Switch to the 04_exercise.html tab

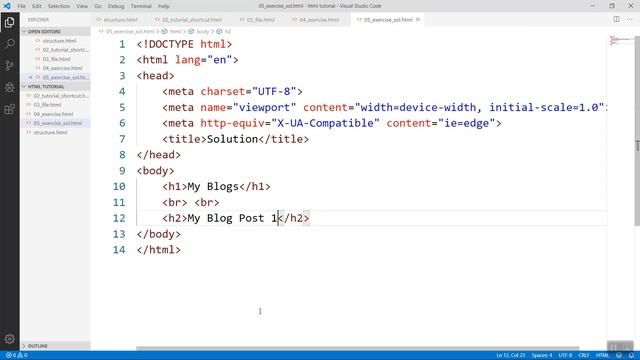(319, 20)
